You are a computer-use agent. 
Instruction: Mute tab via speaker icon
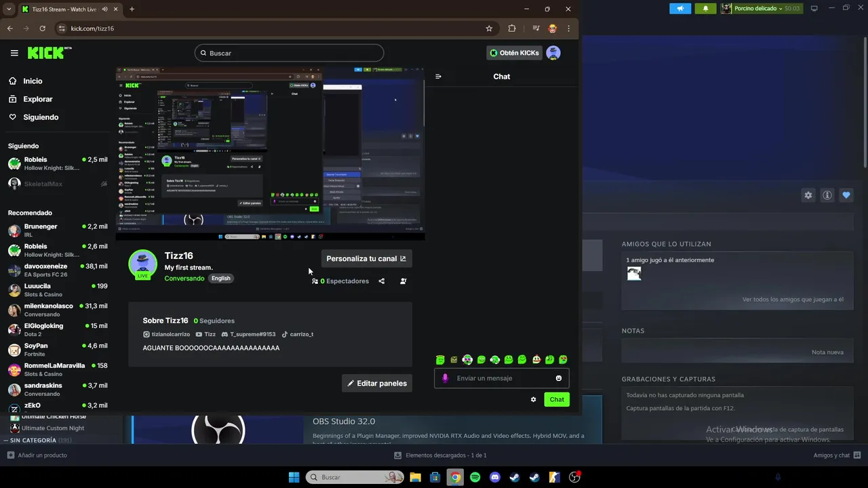coord(105,9)
